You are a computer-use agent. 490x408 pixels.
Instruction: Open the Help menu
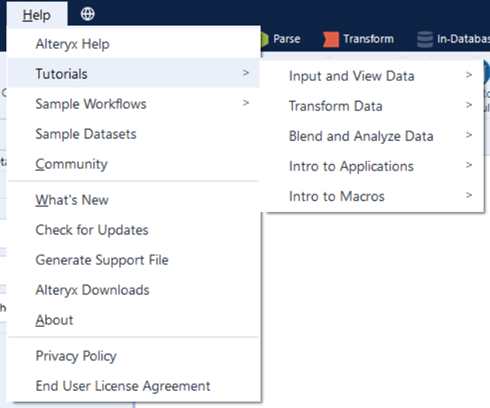click(x=37, y=15)
